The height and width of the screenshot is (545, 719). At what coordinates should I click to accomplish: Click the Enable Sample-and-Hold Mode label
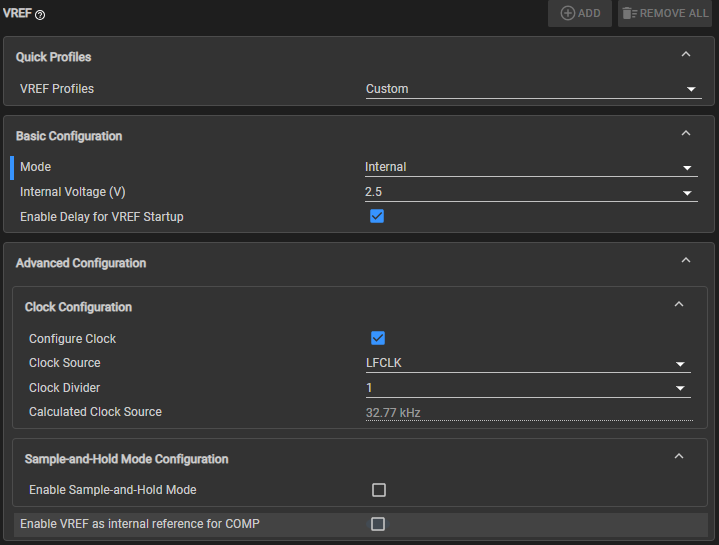click(x=113, y=490)
